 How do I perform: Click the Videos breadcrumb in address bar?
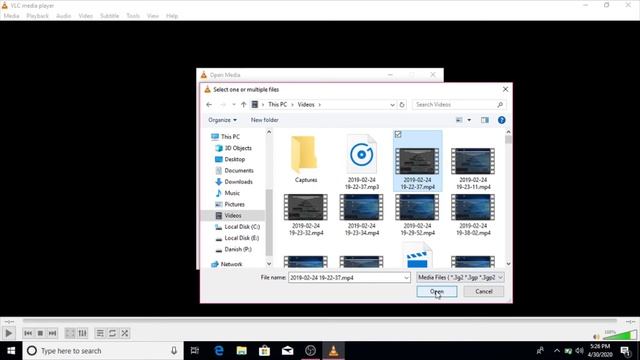coord(306,104)
